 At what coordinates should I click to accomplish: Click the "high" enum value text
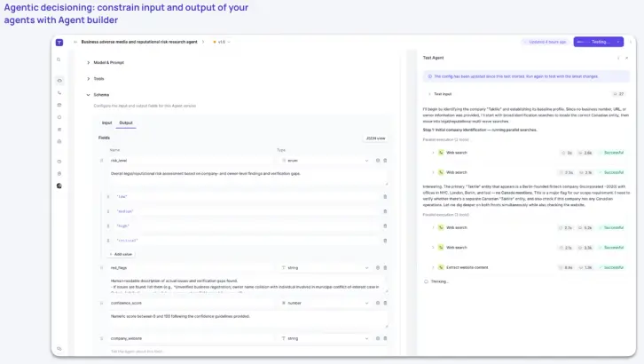click(x=122, y=226)
